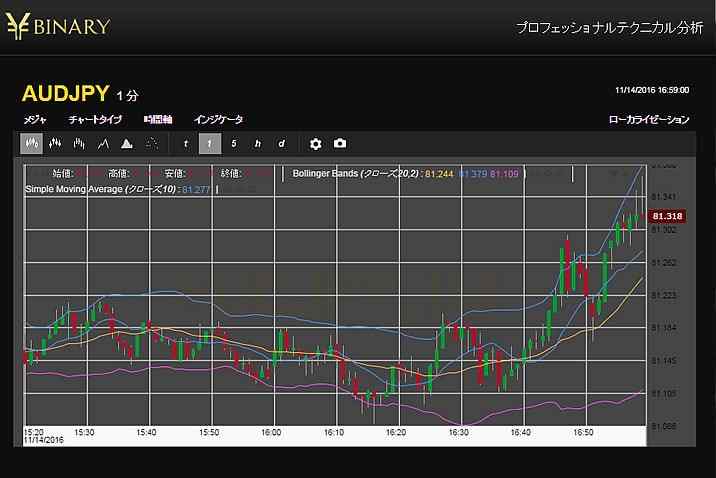Screen dimensions: 716x478
Task: Click the current price tag 81.318
Action: tap(667, 216)
